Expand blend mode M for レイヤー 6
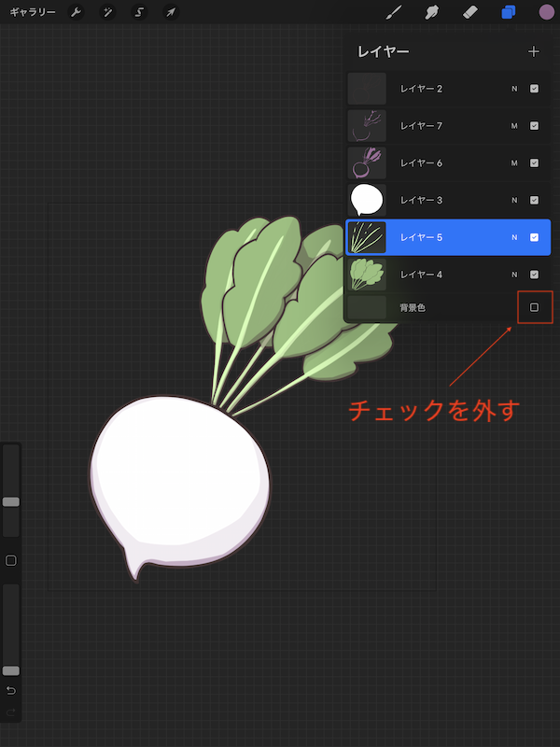The width and height of the screenshot is (560, 747). point(513,162)
